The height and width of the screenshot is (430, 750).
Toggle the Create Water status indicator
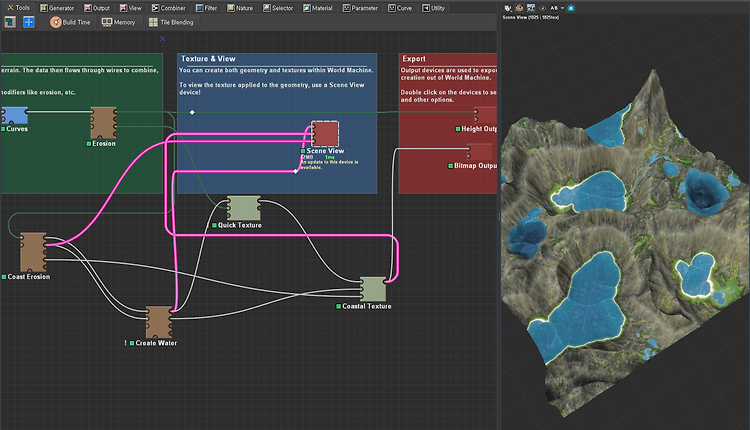[132, 343]
